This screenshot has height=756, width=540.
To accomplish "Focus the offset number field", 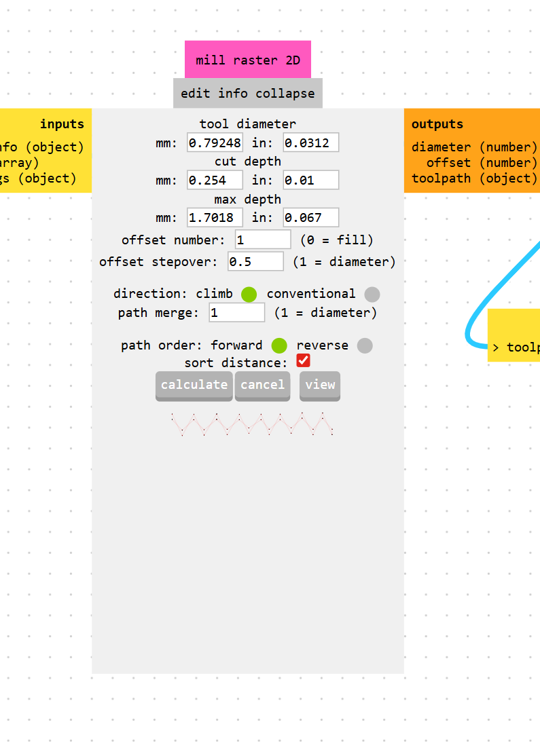I will tap(263, 240).
